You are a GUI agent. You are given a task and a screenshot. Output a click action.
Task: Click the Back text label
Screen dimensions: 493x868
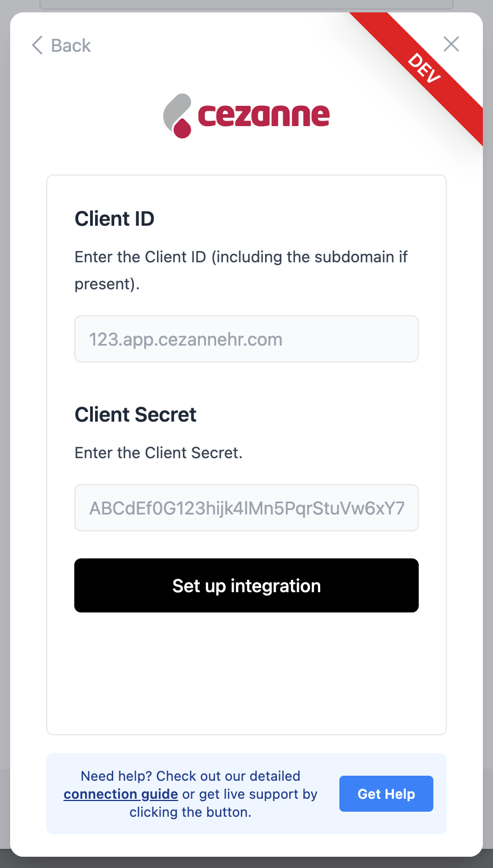[x=71, y=45]
